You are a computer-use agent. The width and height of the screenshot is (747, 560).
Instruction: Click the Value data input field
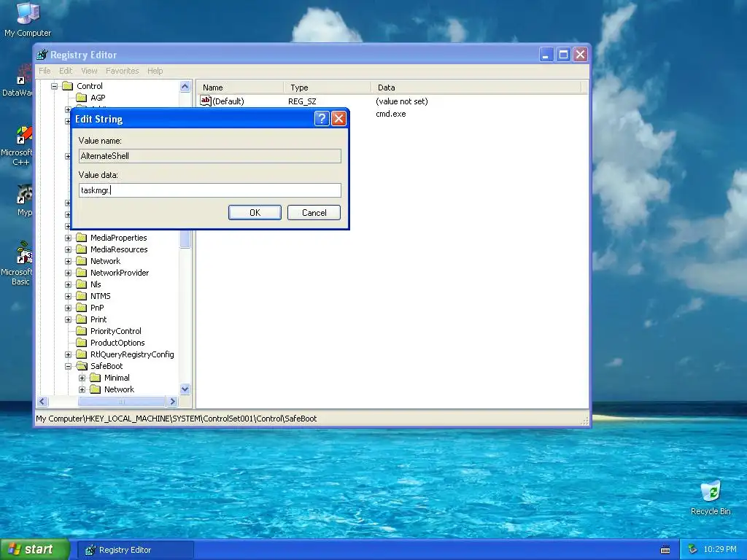[x=209, y=190]
